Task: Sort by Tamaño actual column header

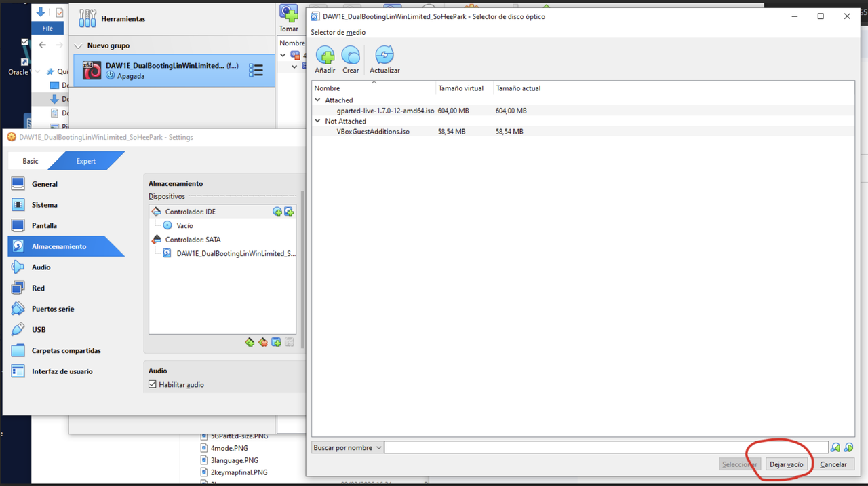Action: pyautogui.click(x=518, y=88)
